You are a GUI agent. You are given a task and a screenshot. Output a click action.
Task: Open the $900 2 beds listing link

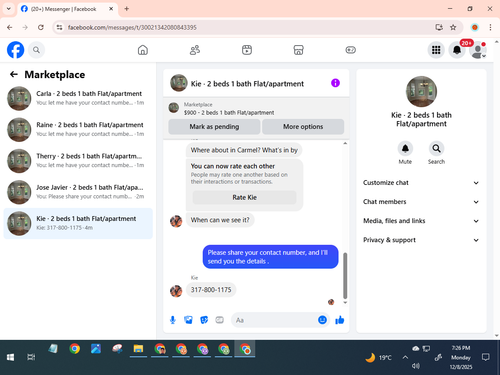coord(229,113)
